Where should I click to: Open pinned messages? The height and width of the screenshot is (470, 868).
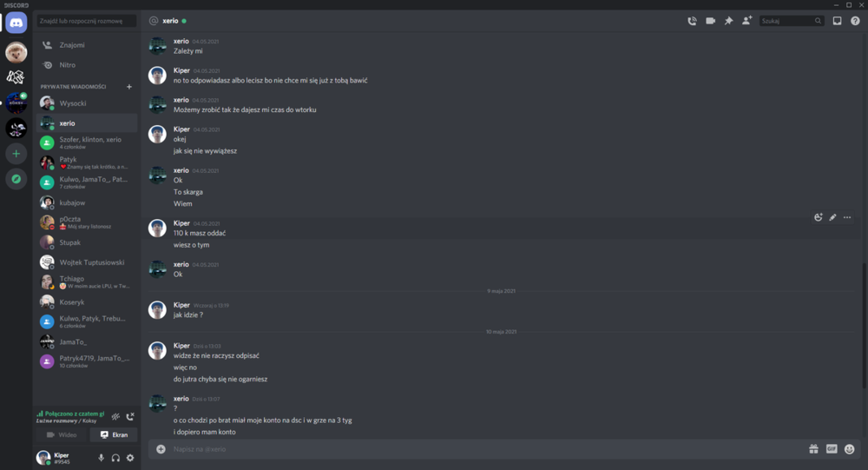[728, 21]
